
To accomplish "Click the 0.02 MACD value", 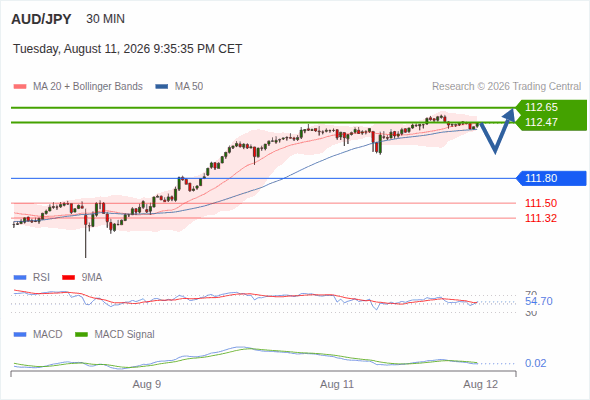I will tap(535, 363).
